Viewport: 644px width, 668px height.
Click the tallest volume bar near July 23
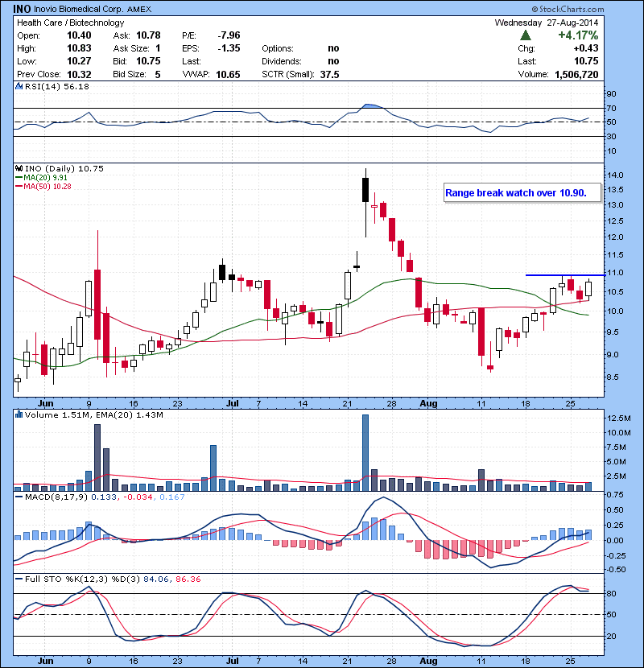click(365, 453)
